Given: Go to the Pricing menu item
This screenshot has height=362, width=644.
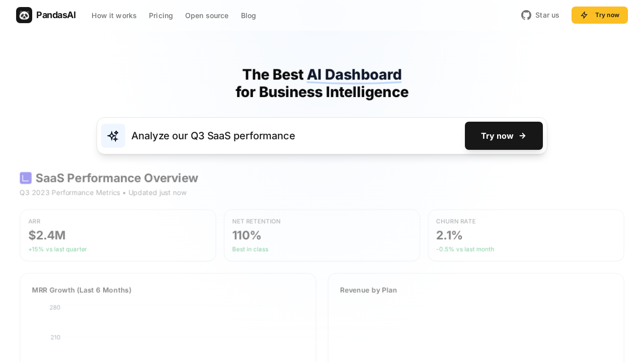Looking at the screenshot, I should pyautogui.click(x=160, y=16).
